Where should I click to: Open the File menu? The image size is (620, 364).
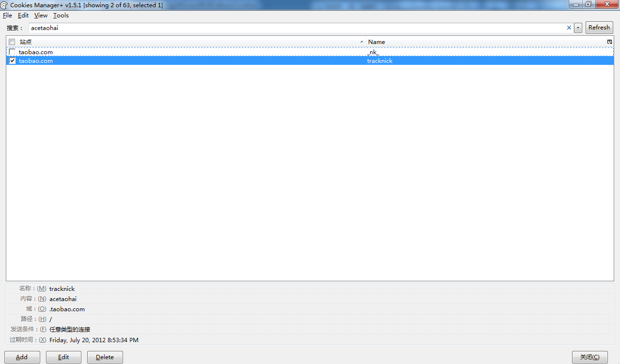point(7,15)
